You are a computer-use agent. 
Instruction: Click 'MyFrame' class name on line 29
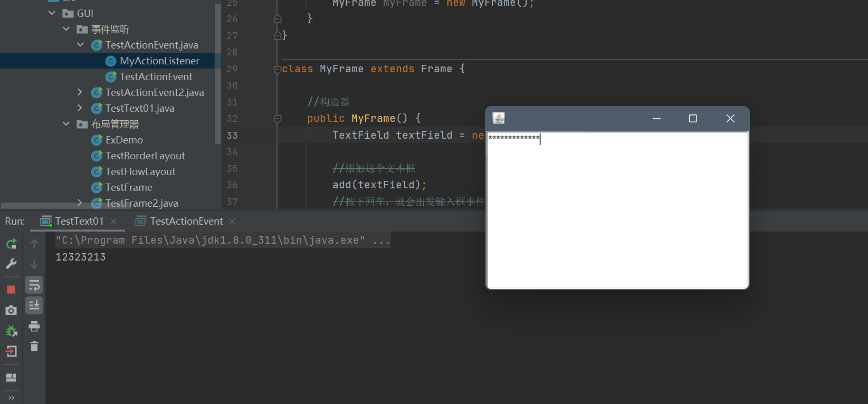coord(341,69)
